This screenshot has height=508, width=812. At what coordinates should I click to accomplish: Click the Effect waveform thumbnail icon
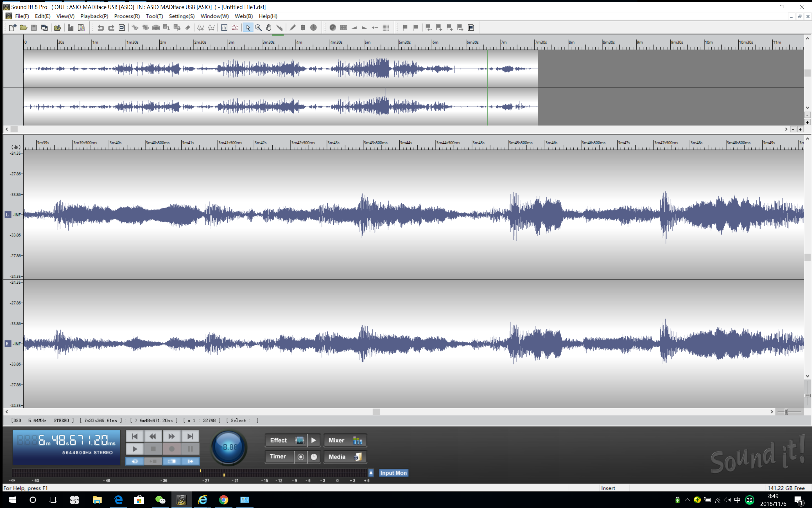point(300,441)
